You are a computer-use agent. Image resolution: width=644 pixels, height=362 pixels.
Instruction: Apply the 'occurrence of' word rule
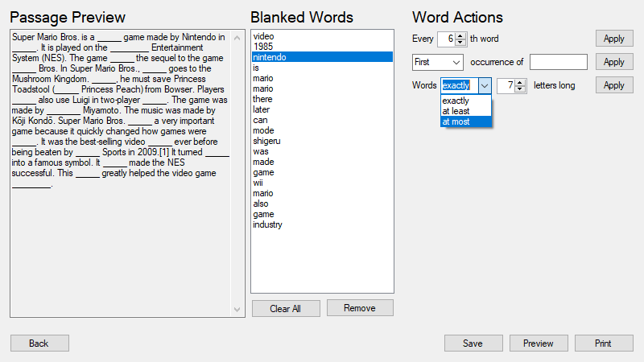click(614, 62)
